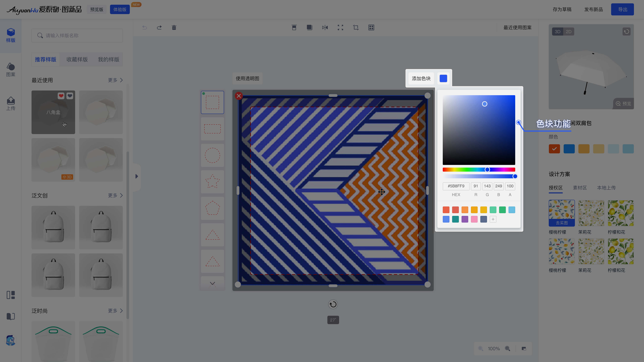The height and width of the screenshot is (362, 644).
Task: Switch preview to 2D mode
Action: (569, 32)
